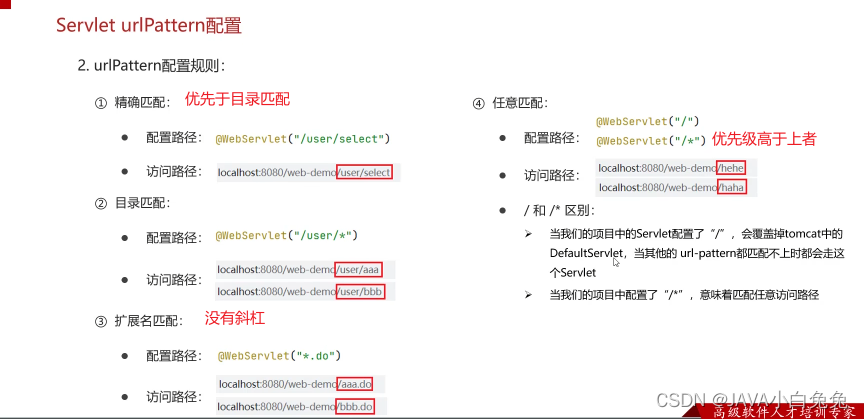Select the code @WebServlet("/user/select")

coord(303,139)
